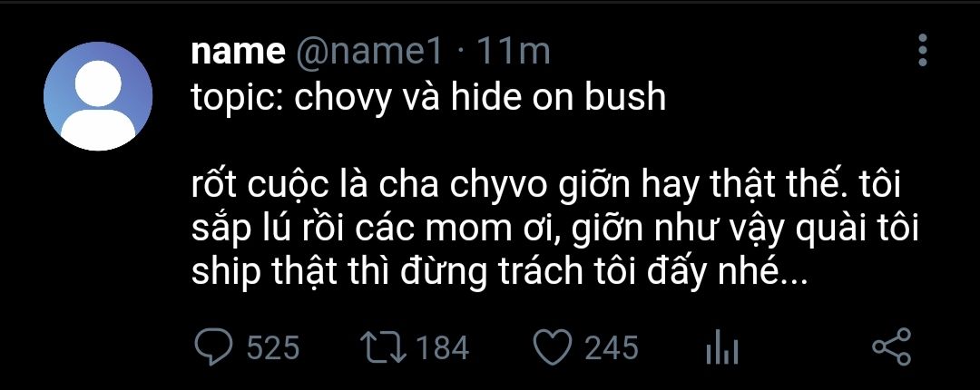
Task: Click the reply speech bubble icon
Action: tap(214, 347)
